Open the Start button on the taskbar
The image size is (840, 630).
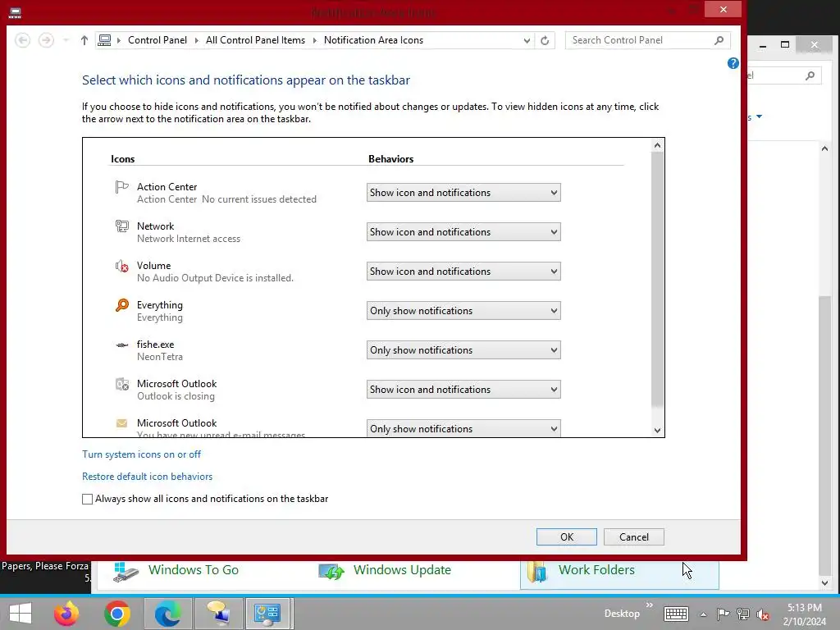21,614
